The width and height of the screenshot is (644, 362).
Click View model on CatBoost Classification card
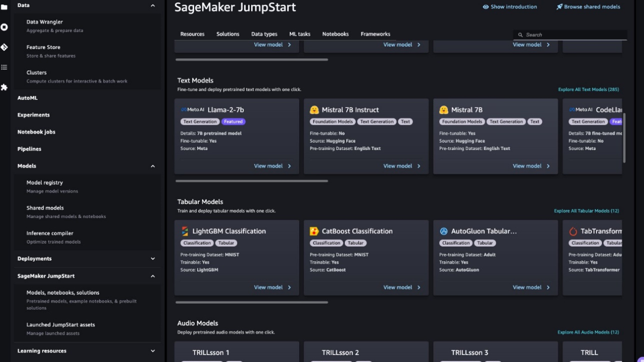coord(397,288)
